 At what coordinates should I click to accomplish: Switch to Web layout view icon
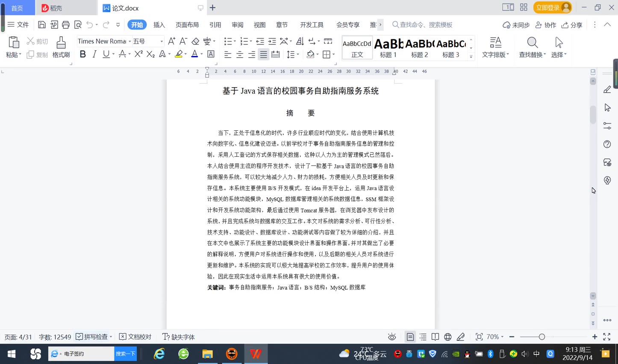coord(447,337)
